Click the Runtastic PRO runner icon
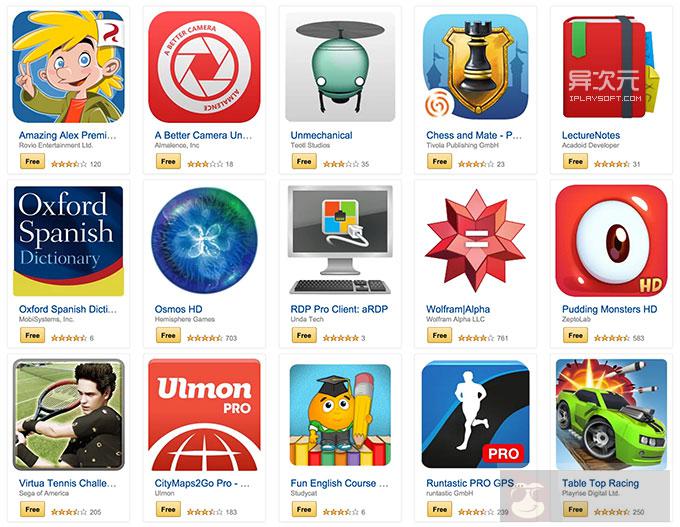Image resolution: width=680 pixels, height=527 pixels. 476,415
